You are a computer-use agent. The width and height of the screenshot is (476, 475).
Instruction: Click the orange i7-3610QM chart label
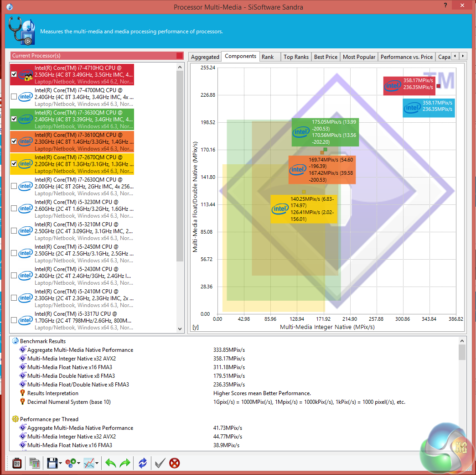[x=322, y=170]
